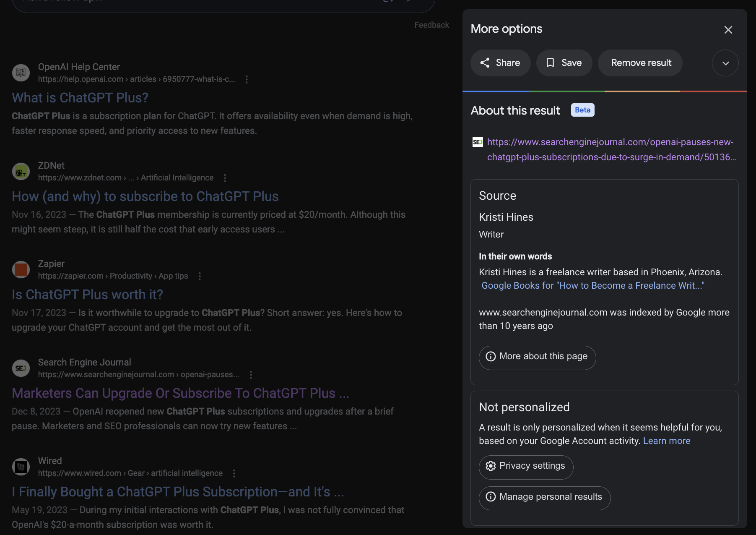Screen dimensions: 756x535
Task: Click the gear icon in Privacy settings
Action: pyautogui.click(x=491, y=466)
